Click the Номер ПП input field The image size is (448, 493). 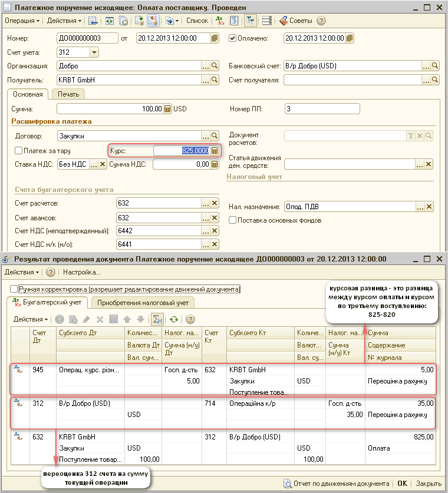click(x=322, y=109)
